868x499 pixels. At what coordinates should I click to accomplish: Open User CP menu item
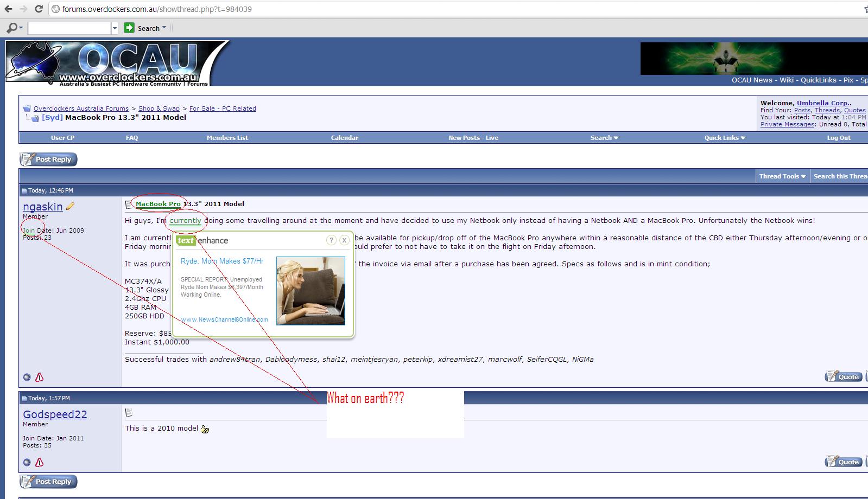(x=62, y=138)
